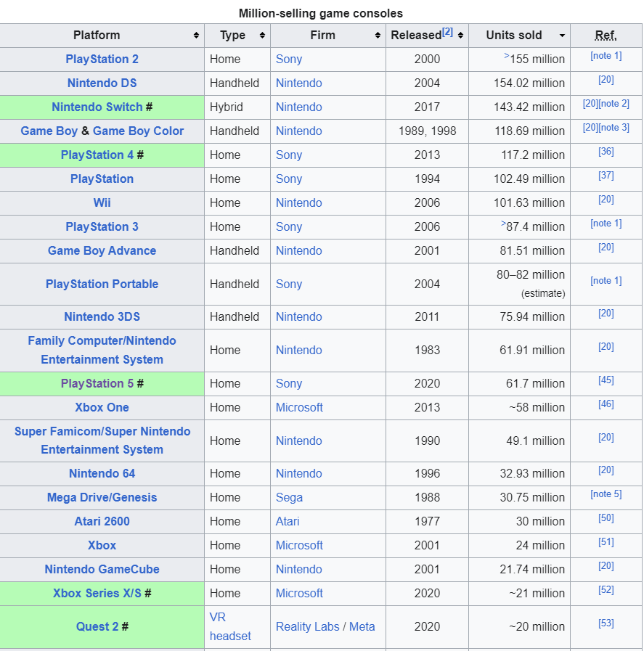Select the 1989, 1998 released cell
Image resolution: width=644 pixels, height=651 pixels.
(x=427, y=131)
